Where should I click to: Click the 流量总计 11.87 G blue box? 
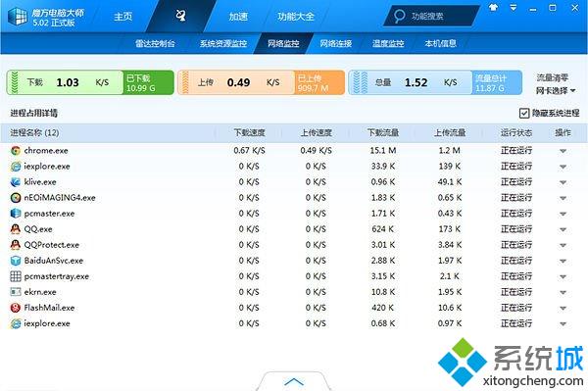click(x=497, y=82)
